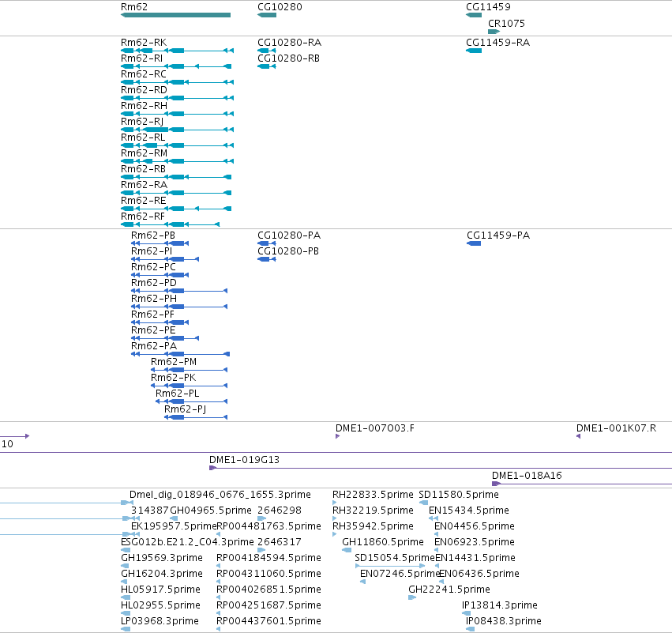Select CG11459-RA transcript label
Viewport: 672px width, 633px height.
coord(497,43)
